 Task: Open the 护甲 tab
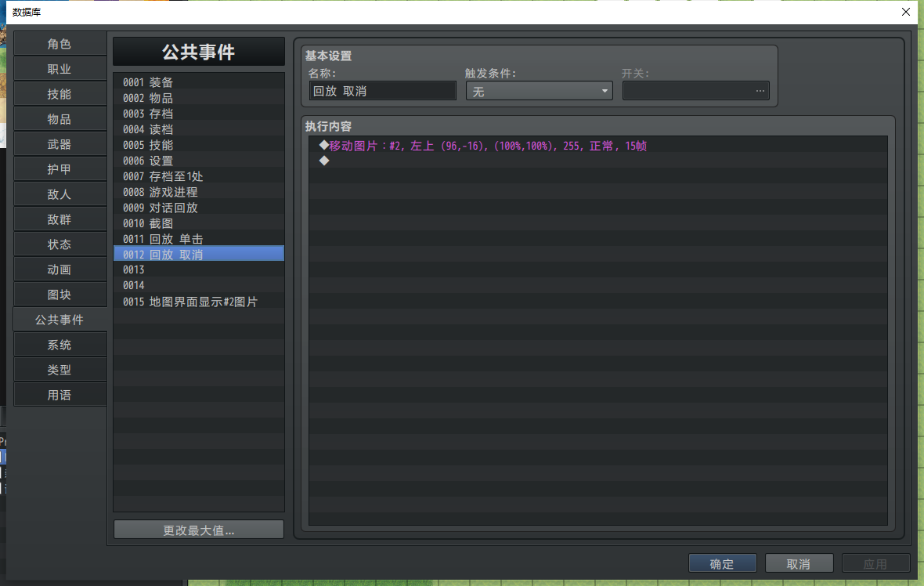pyautogui.click(x=60, y=169)
